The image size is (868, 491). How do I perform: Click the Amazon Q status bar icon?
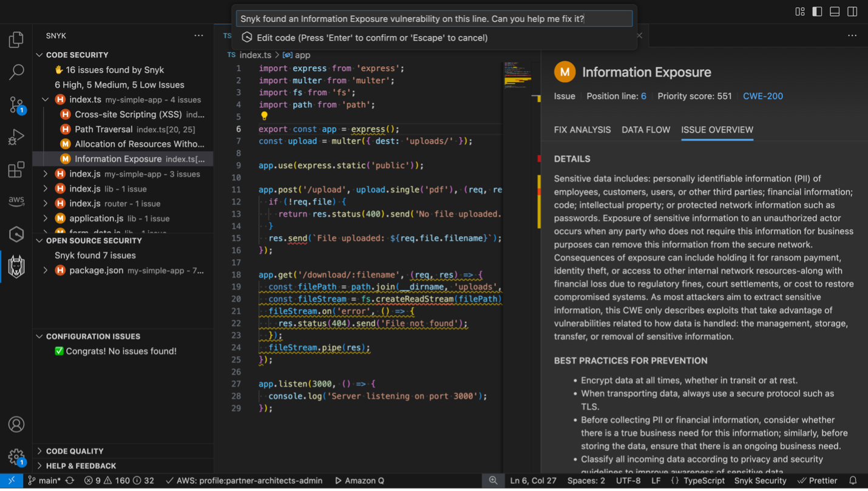(359, 480)
